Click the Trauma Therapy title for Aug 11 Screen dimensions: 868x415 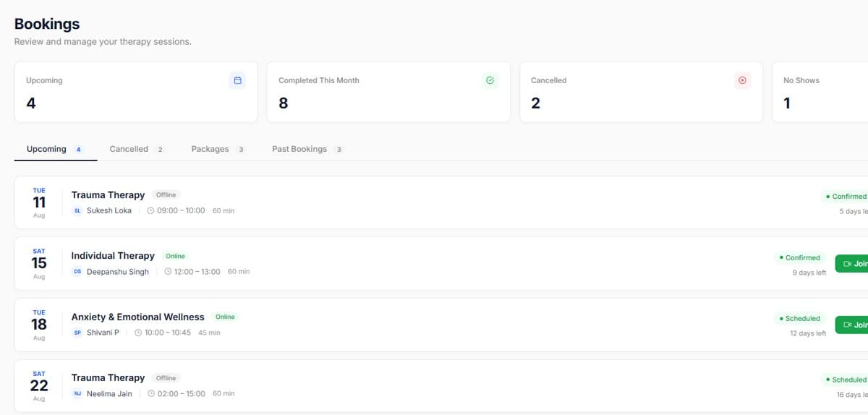coord(108,195)
